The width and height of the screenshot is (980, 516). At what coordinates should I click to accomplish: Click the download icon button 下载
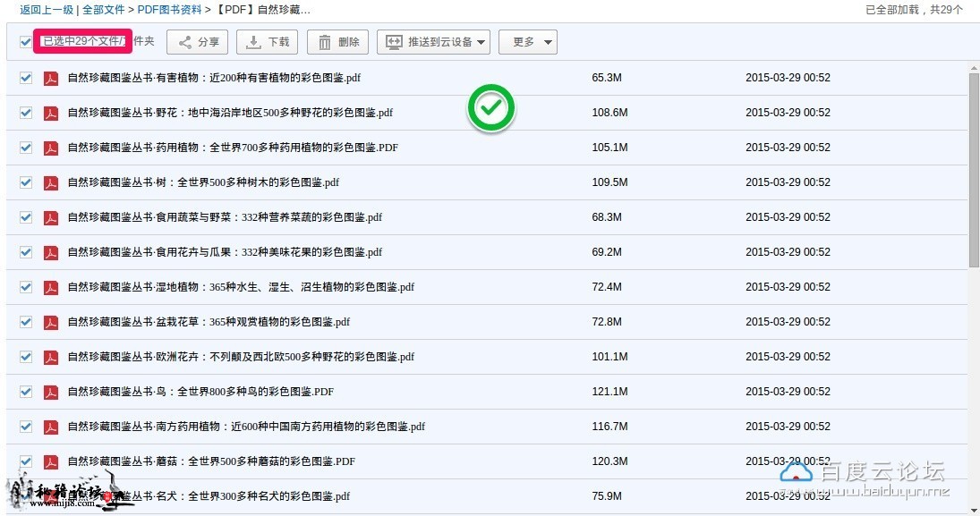pyautogui.click(x=268, y=42)
